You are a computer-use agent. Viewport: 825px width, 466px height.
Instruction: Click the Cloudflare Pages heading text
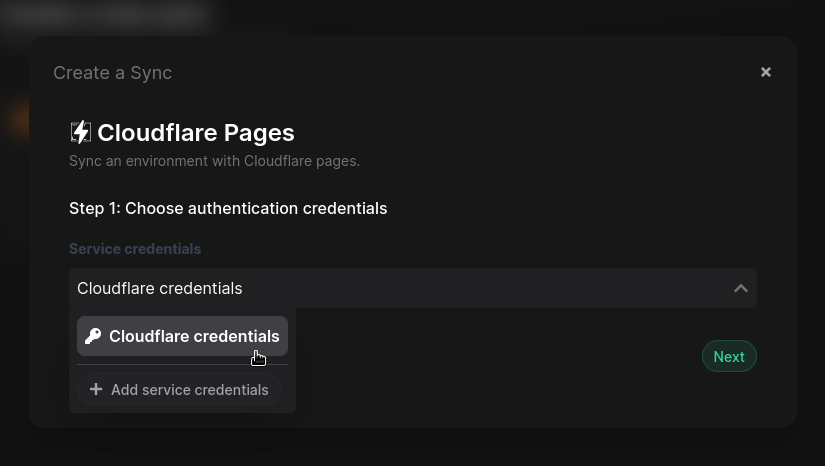coord(195,132)
